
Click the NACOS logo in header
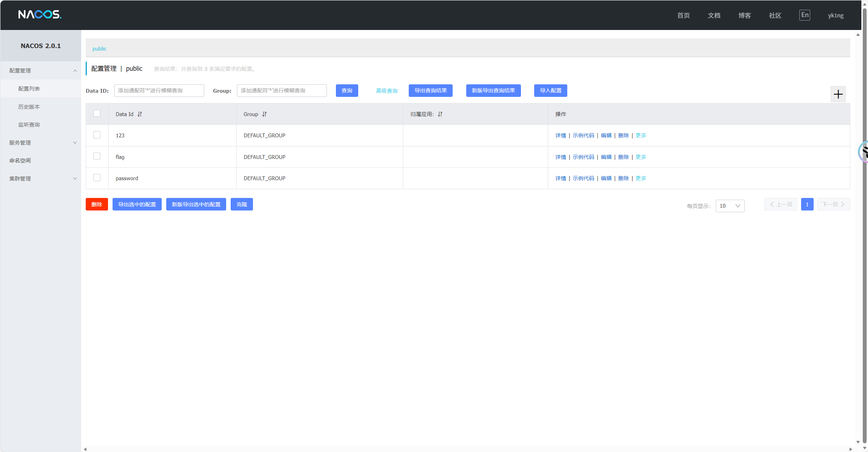(40, 15)
